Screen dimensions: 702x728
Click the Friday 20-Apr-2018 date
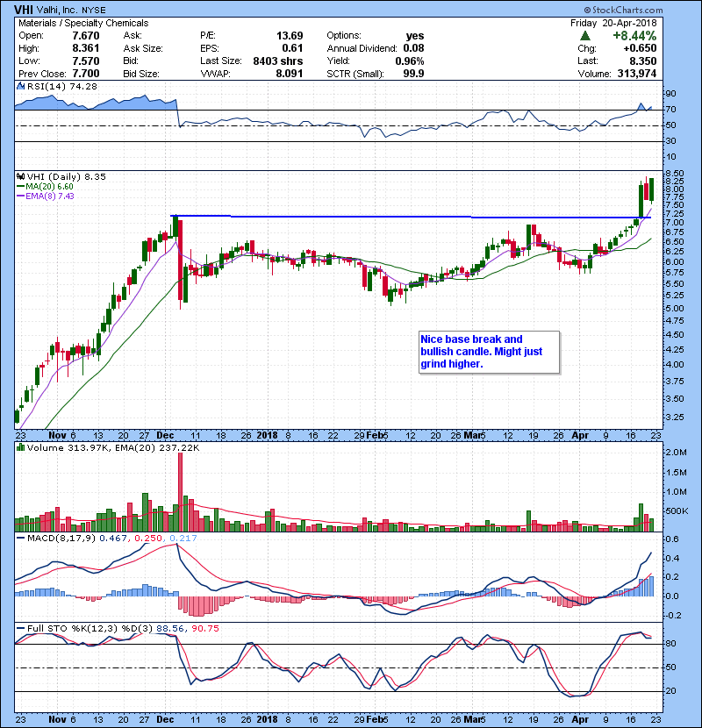[613, 23]
